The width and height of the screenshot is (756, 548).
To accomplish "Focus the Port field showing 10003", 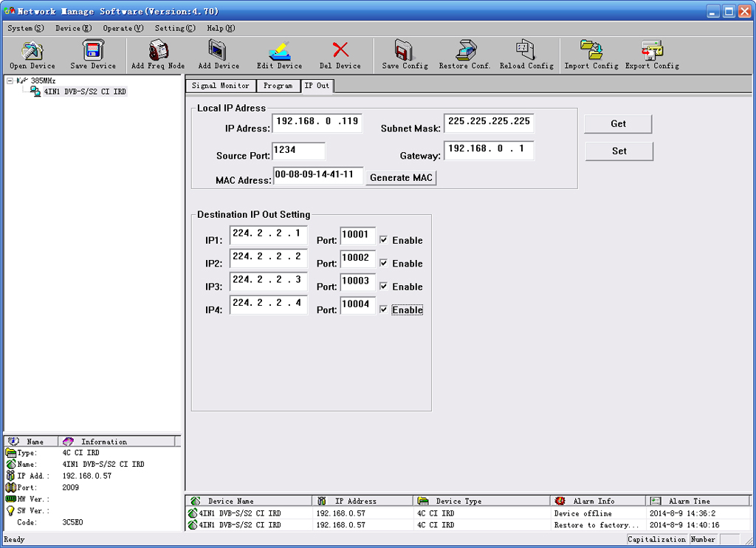I will 358,281.
